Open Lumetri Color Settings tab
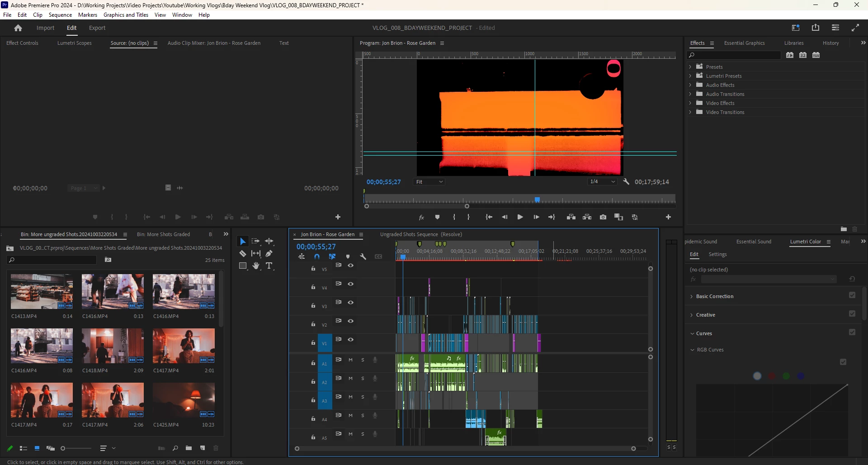 [717, 255]
